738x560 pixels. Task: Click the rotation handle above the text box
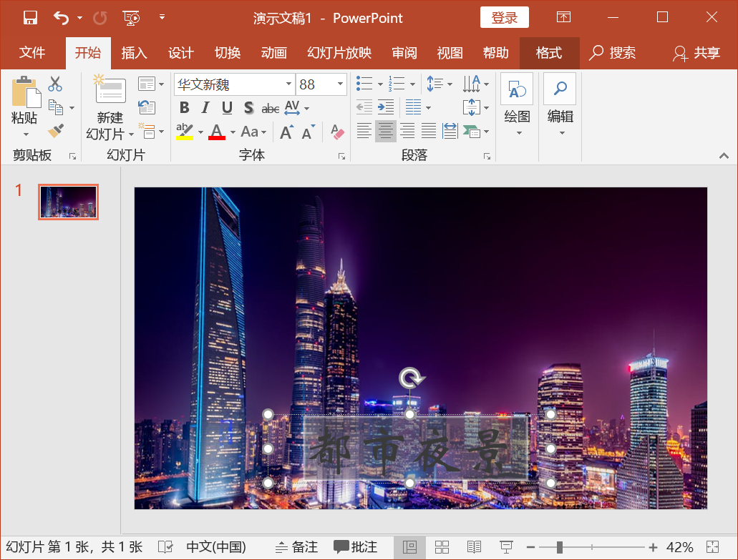(411, 378)
